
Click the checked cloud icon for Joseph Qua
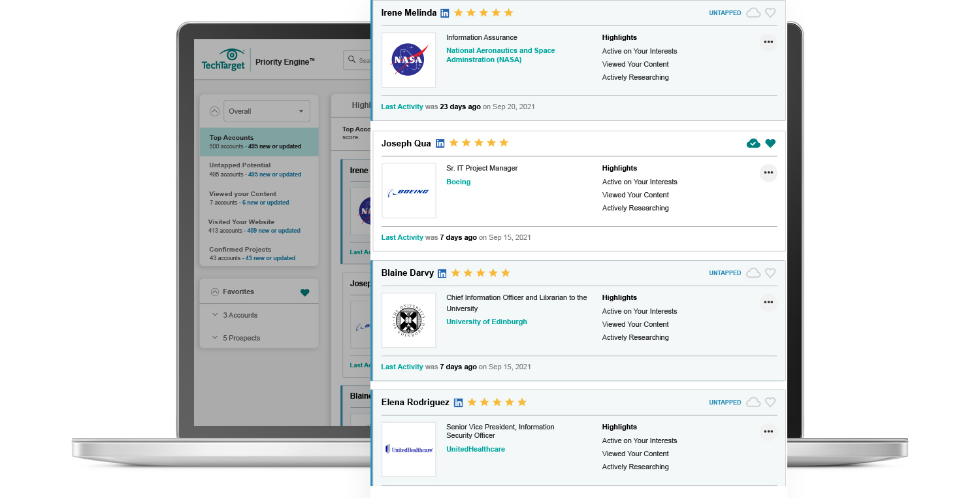753,143
